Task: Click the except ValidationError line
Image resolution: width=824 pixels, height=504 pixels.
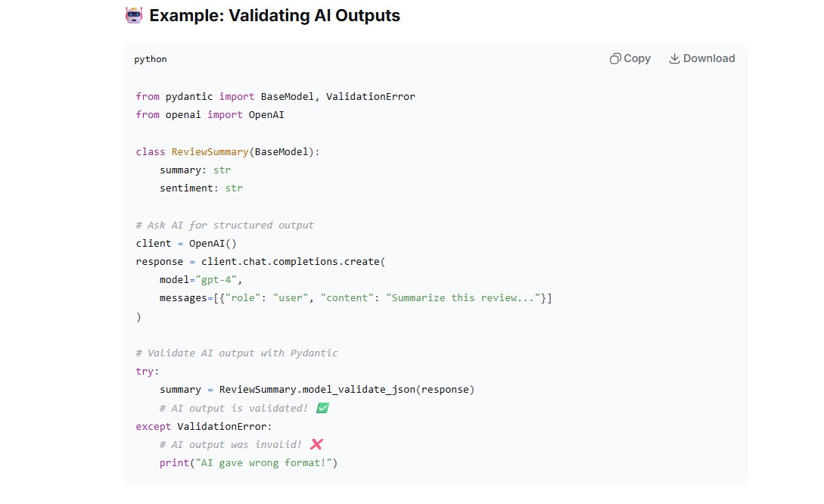Action: pyautogui.click(x=204, y=426)
